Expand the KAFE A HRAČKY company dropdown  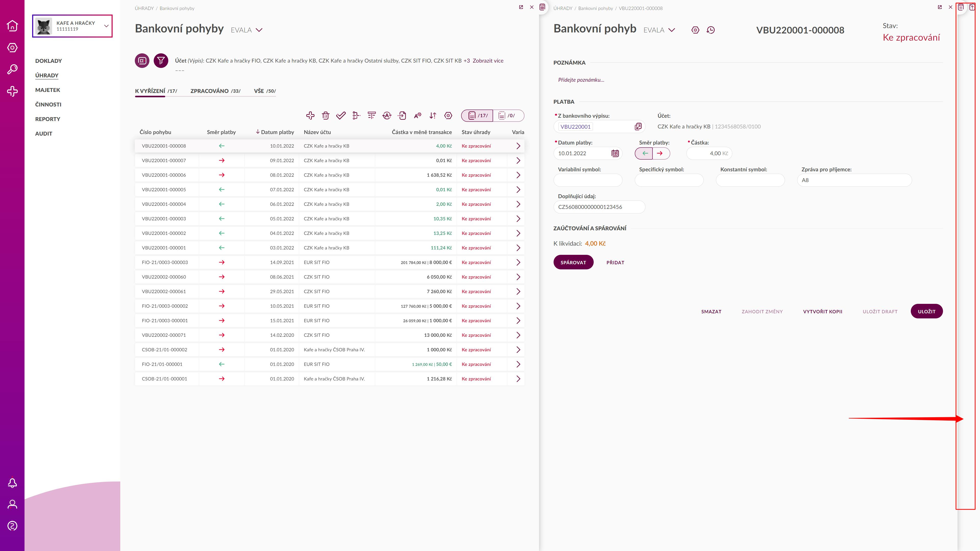[x=106, y=26]
